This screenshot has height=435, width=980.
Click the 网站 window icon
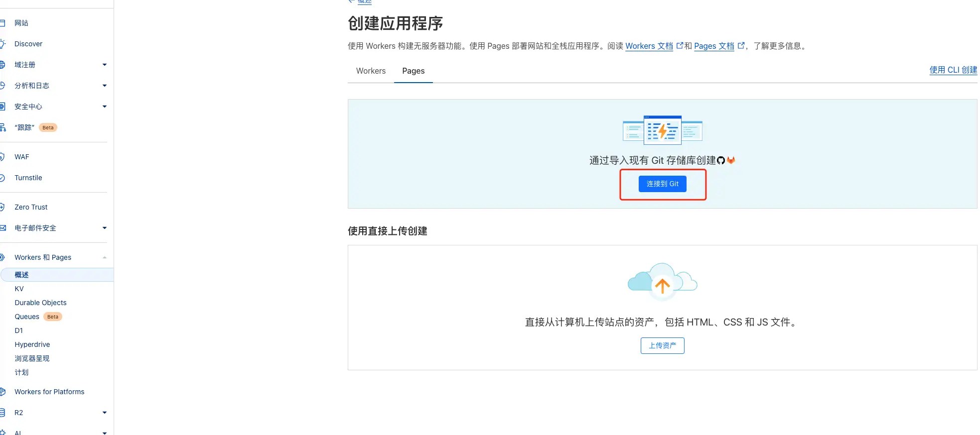[x=2, y=23]
